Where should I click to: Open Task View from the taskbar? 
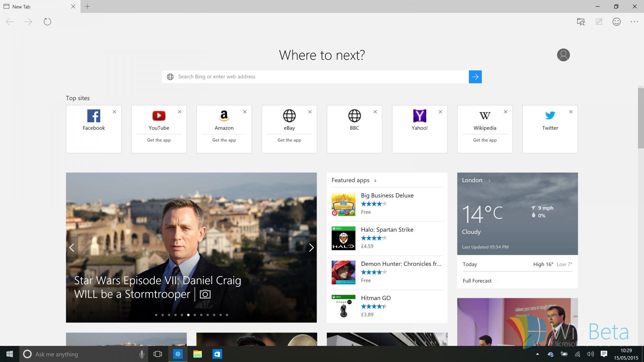coord(158,354)
